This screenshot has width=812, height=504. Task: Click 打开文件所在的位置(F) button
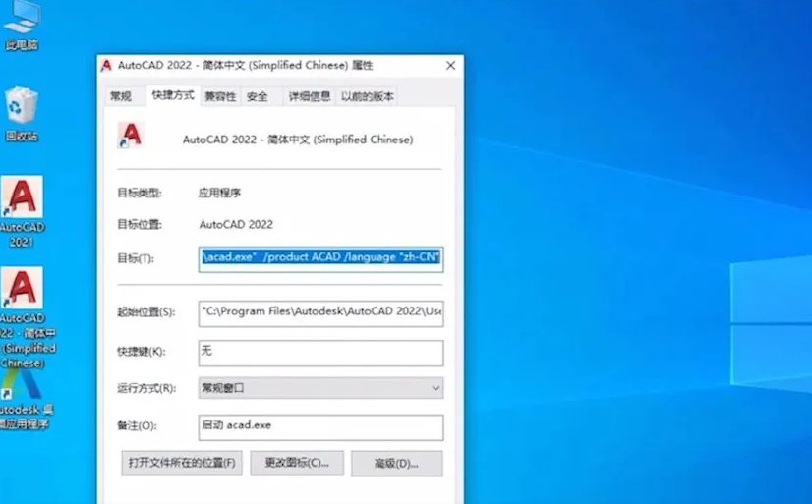pyautogui.click(x=182, y=463)
